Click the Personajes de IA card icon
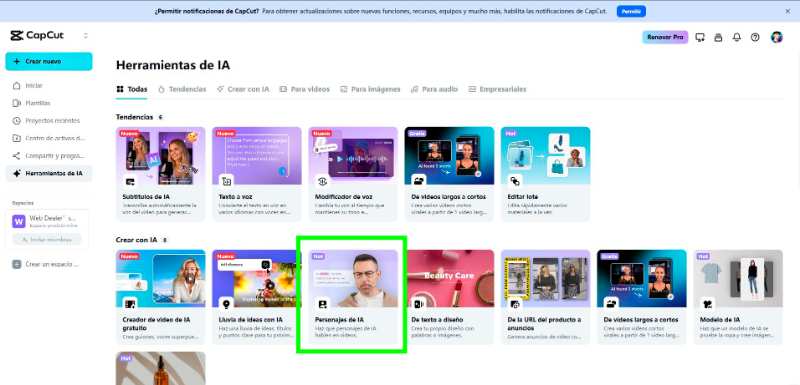The image size is (800, 385). [322, 304]
